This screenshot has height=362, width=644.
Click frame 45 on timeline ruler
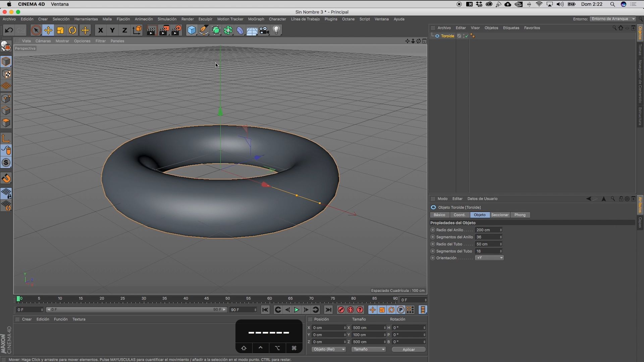207,298
